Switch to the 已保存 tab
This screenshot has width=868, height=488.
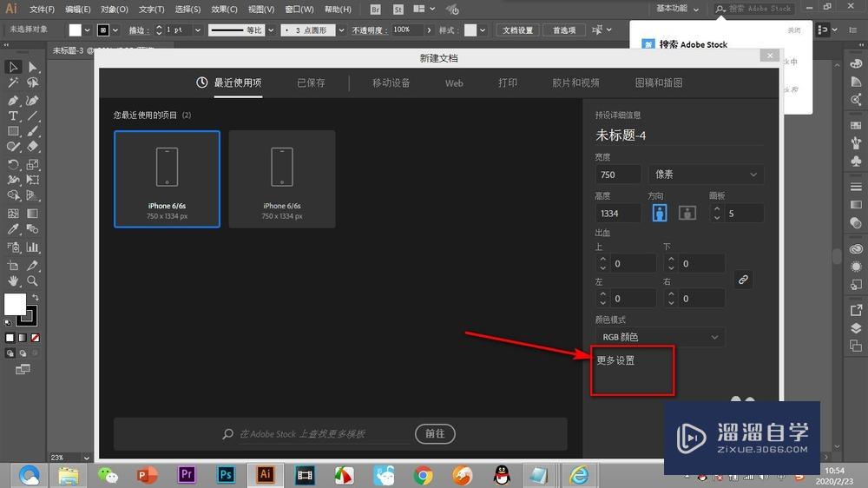311,83
